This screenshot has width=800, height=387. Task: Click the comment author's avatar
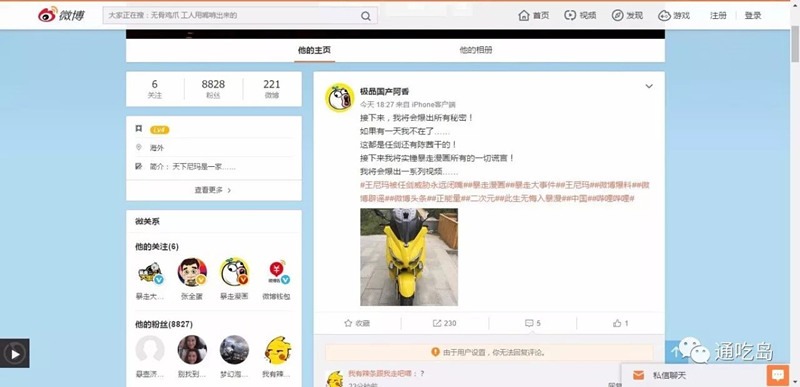point(335,379)
